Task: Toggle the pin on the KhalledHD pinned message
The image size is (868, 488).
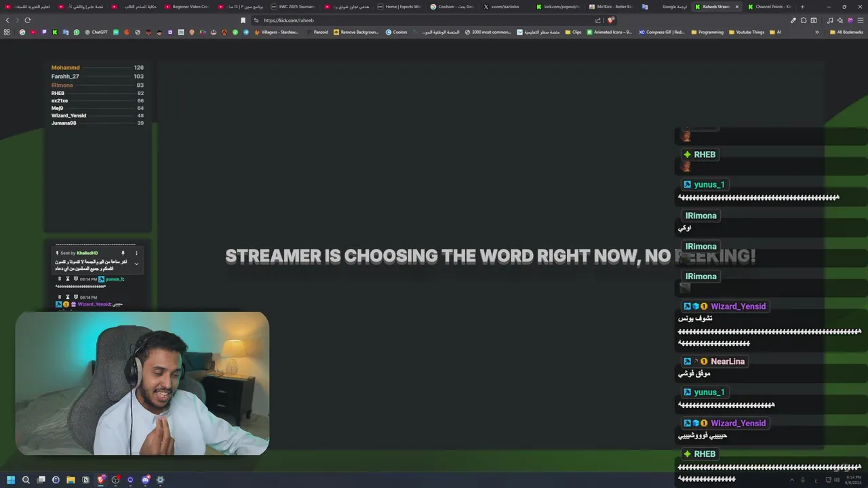Action: pyautogui.click(x=123, y=253)
